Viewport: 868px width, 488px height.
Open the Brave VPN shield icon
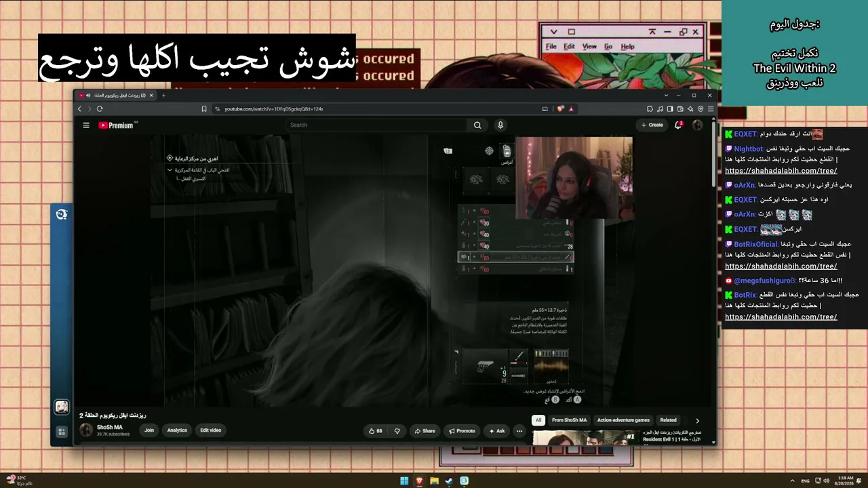pos(701,108)
